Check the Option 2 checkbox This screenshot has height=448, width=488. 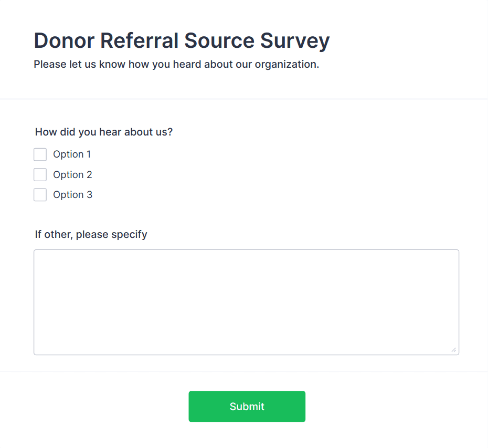40,174
